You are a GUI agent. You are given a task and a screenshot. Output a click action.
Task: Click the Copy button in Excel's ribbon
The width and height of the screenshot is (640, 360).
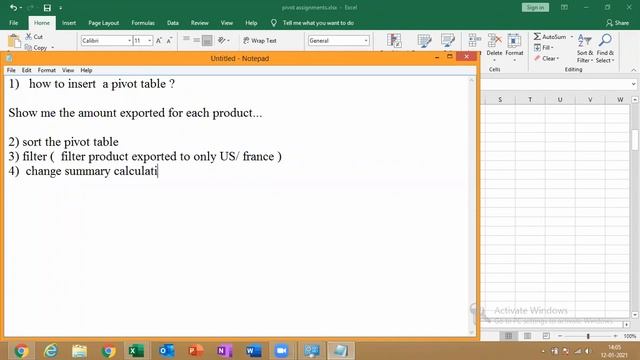pyautogui.click(x=36, y=48)
